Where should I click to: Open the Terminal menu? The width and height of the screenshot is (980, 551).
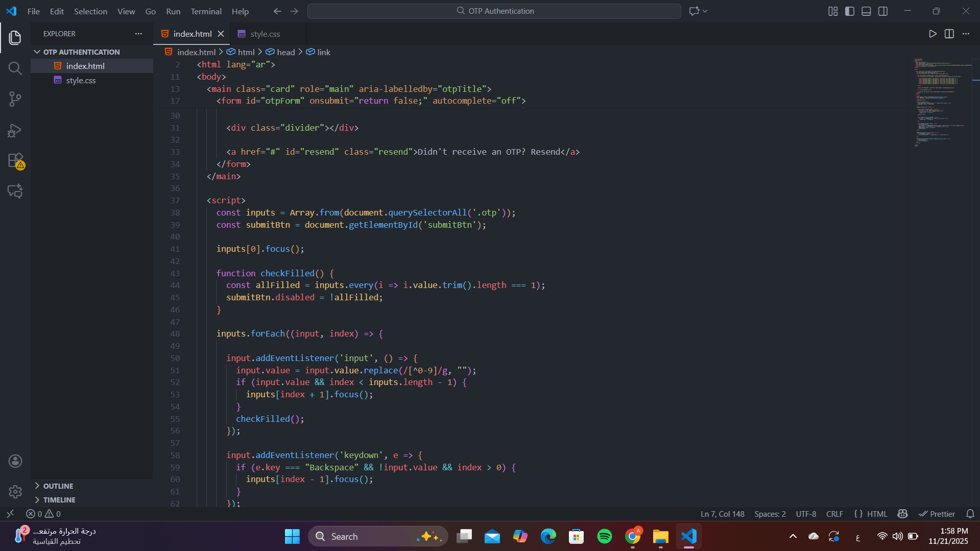pos(206,11)
